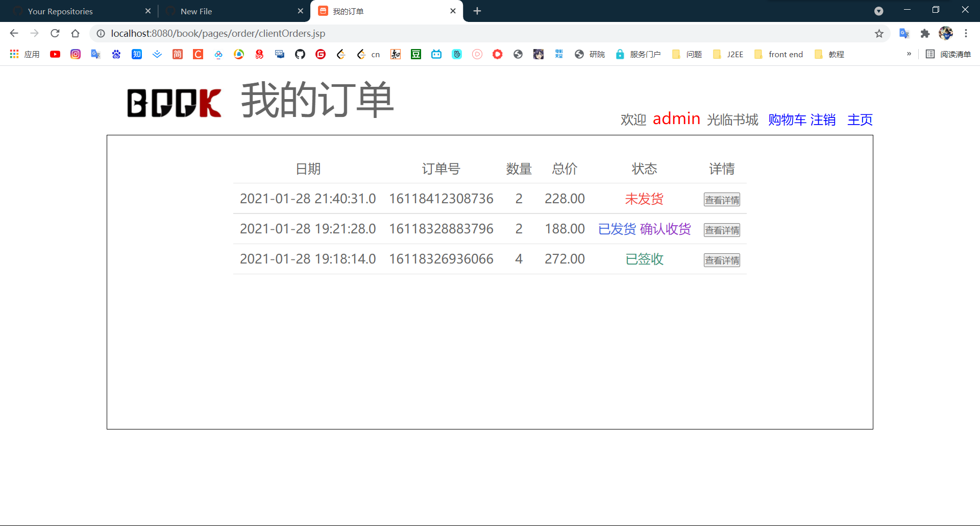Open the YouTube bookmark

(55, 54)
